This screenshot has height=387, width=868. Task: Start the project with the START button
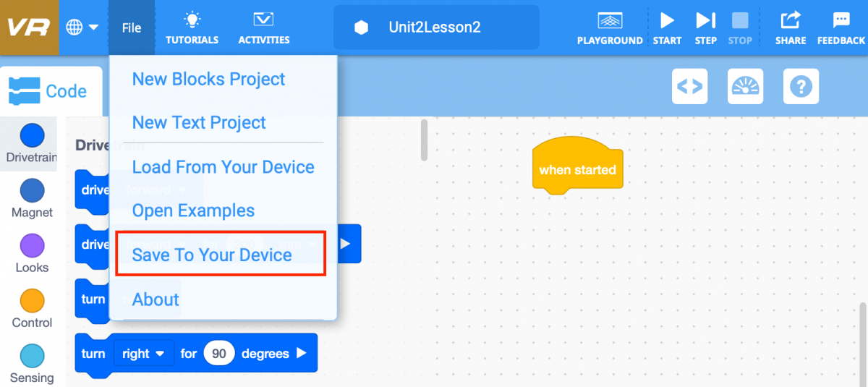667,27
